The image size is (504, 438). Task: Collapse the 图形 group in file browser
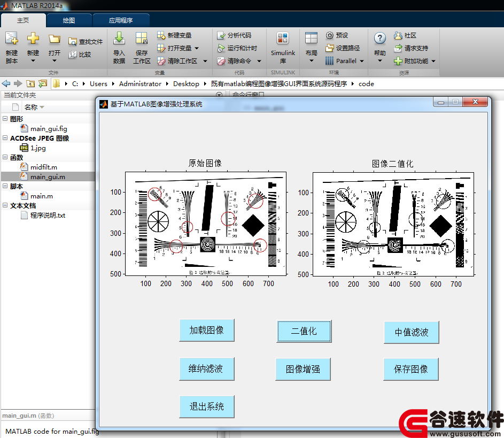[5, 118]
